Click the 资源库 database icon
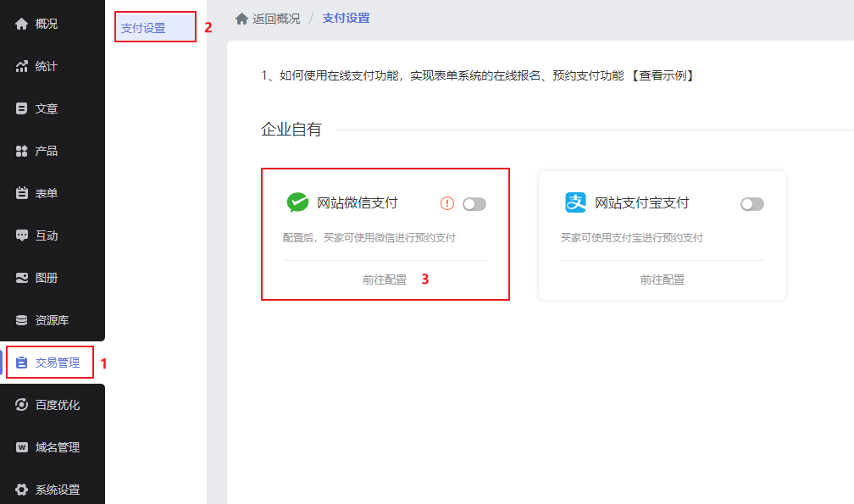The height and width of the screenshot is (504, 854). [x=21, y=320]
